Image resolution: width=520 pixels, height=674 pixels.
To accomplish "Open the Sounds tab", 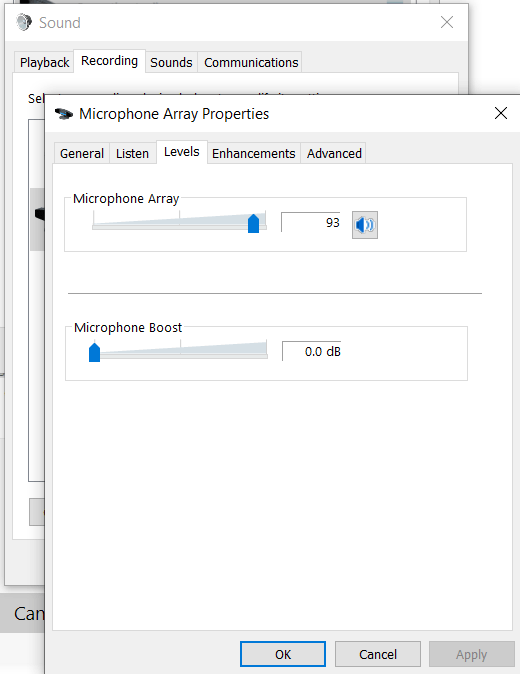I will (171, 62).
